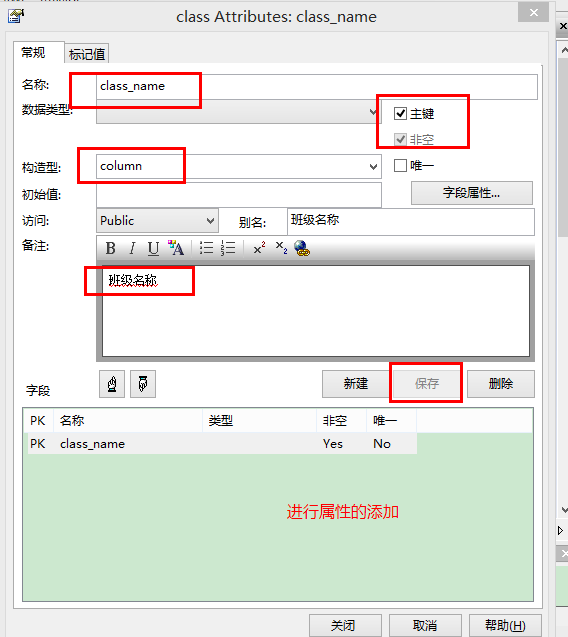Apply subscript formatting
Screen dimensions: 568x637
point(281,247)
